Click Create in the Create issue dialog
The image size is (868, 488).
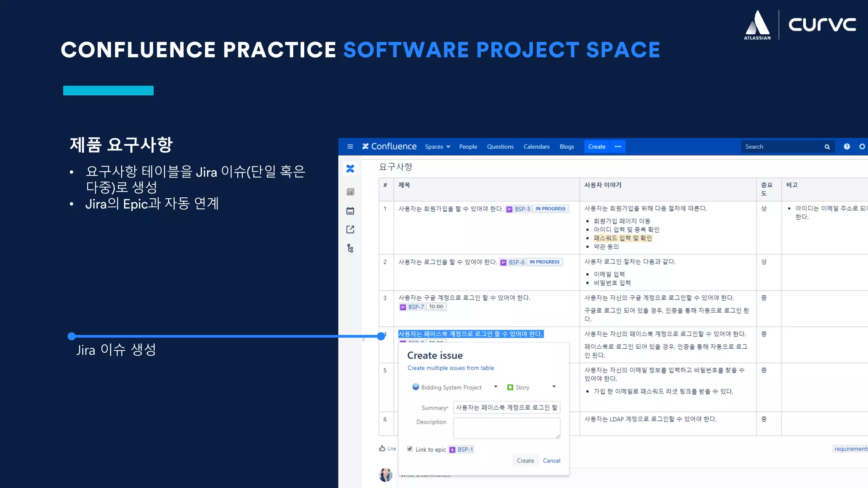[525, 460]
